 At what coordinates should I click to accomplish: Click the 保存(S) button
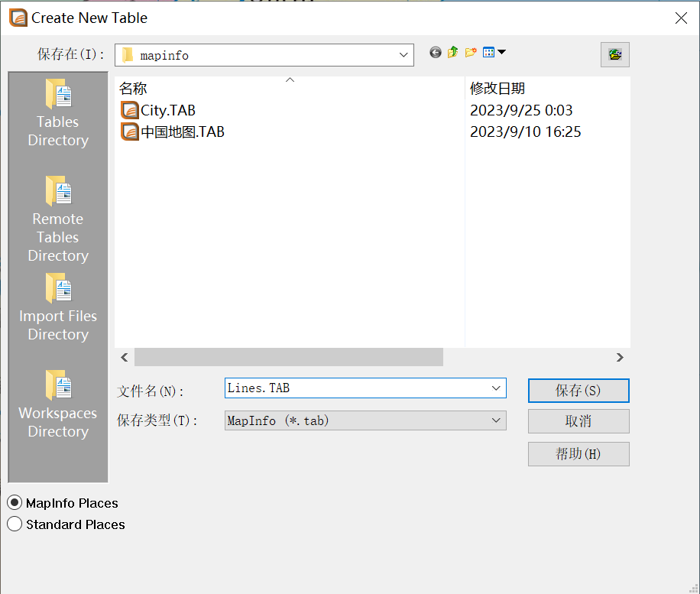pos(578,391)
